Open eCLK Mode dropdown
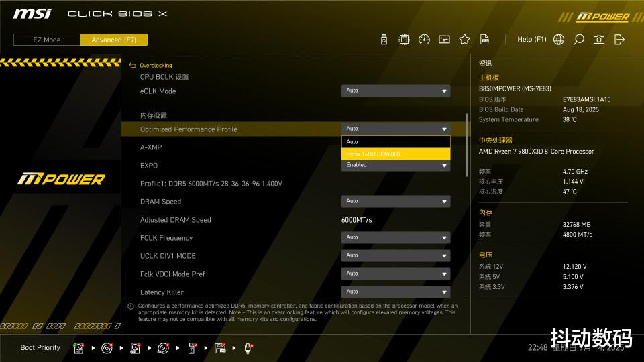 coord(396,90)
